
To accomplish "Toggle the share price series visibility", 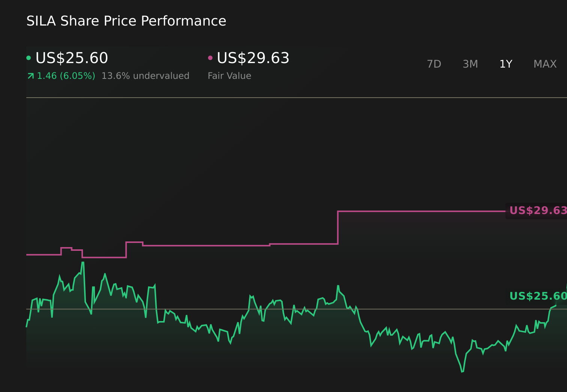I will (x=71, y=58).
